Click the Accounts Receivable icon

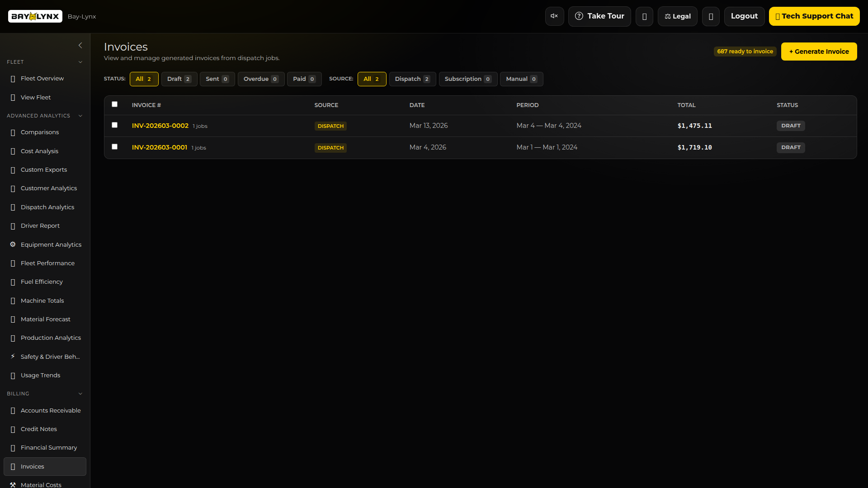13,411
